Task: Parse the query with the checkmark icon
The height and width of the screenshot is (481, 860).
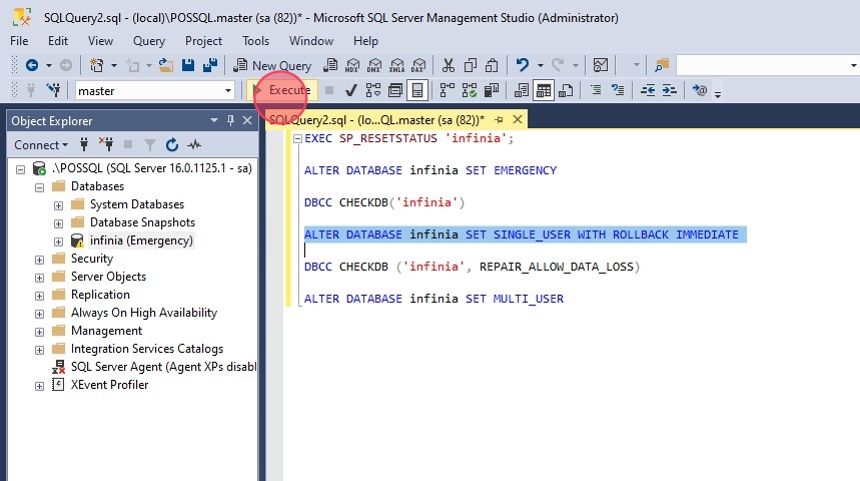Action: pyautogui.click(x=351, y=90)
